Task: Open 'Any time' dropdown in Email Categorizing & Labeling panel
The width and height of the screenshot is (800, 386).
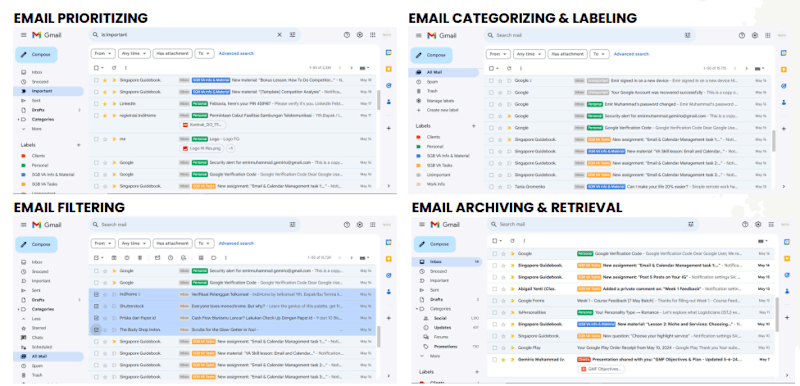Action: pyautogui.click(x=529, y=54)
